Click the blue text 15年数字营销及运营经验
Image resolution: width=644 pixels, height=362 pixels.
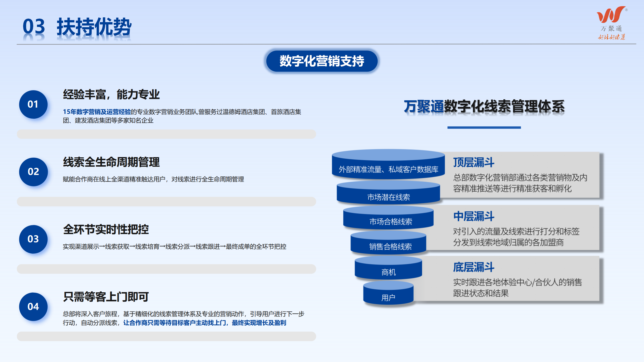[97, 112]
